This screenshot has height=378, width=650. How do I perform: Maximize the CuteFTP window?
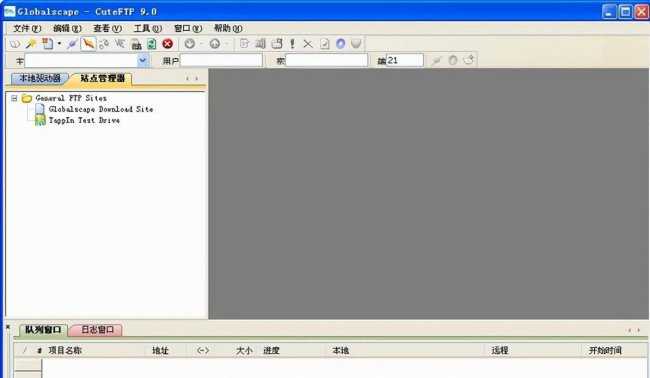[625, 12]
